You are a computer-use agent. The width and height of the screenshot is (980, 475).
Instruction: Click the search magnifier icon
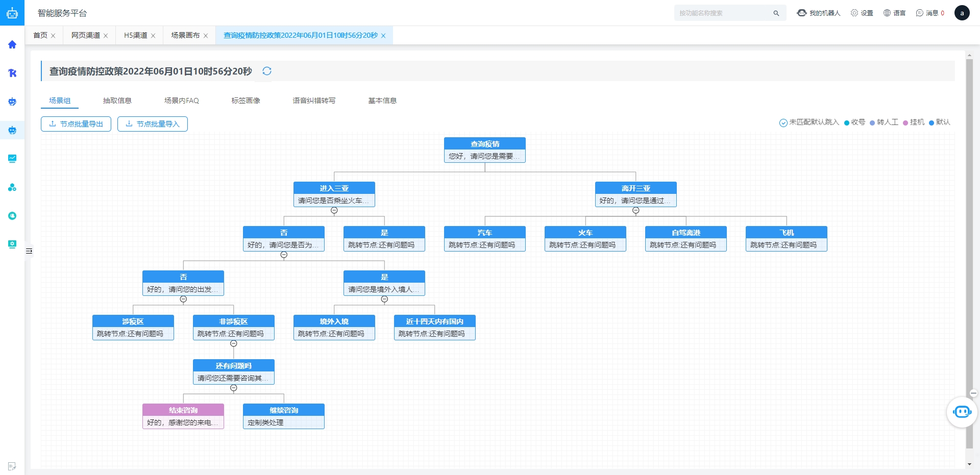click(776, 13)
